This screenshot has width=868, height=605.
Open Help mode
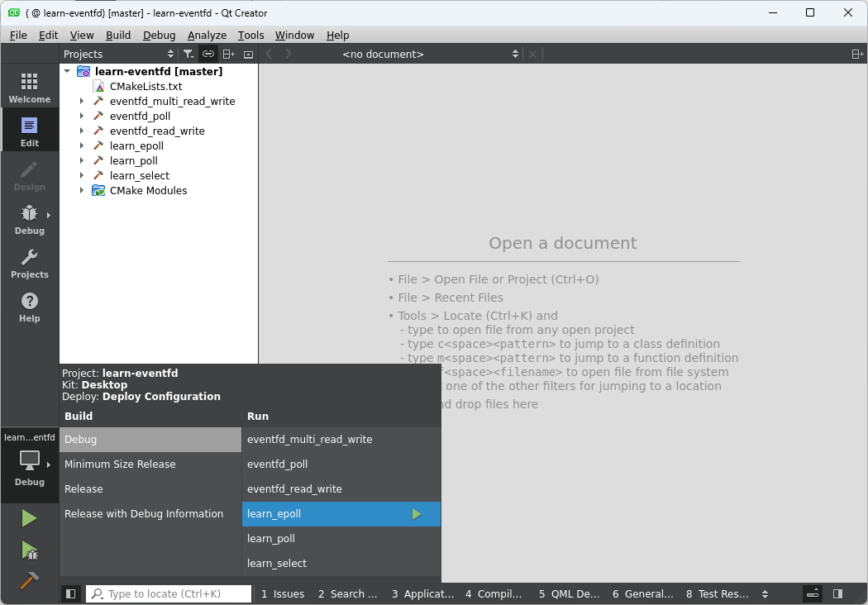coord(29,307)
